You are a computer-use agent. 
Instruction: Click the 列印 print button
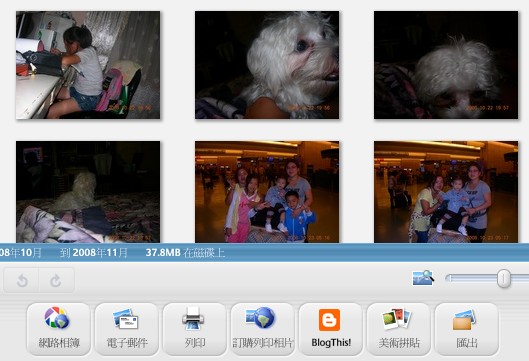[195, 329]
